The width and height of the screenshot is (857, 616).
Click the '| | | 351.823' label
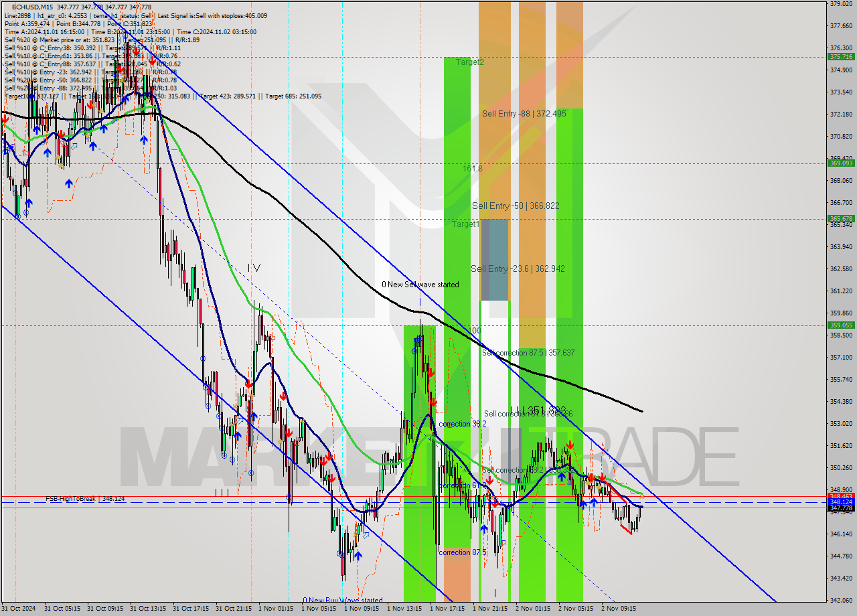(538, 410)
